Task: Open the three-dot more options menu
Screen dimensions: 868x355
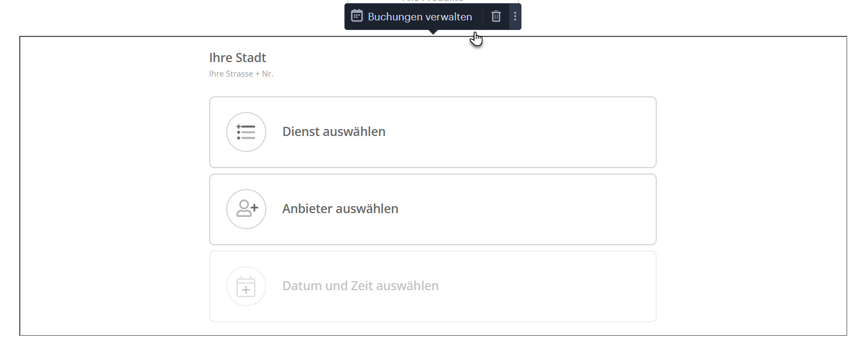Action: coord(515,17)
